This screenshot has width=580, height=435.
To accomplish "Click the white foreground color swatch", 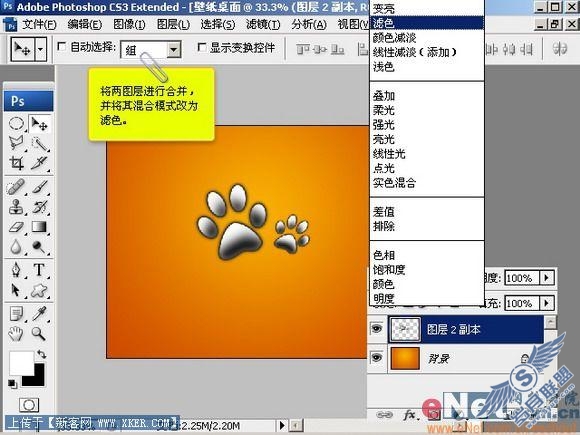I will [x=21, y=362].
